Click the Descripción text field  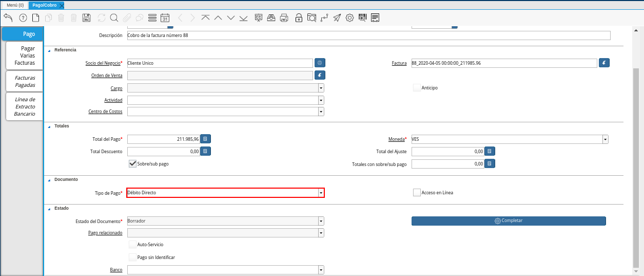[x=368, y=35]
